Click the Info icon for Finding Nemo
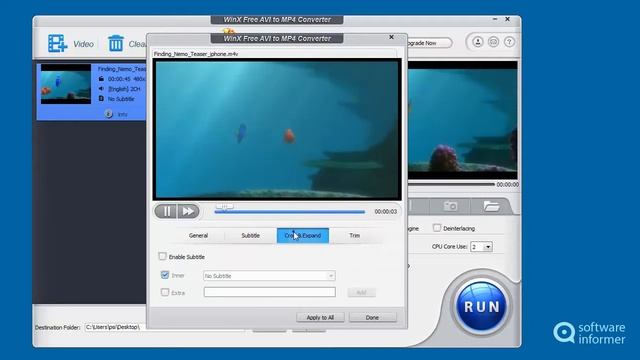 pos(108,114)
